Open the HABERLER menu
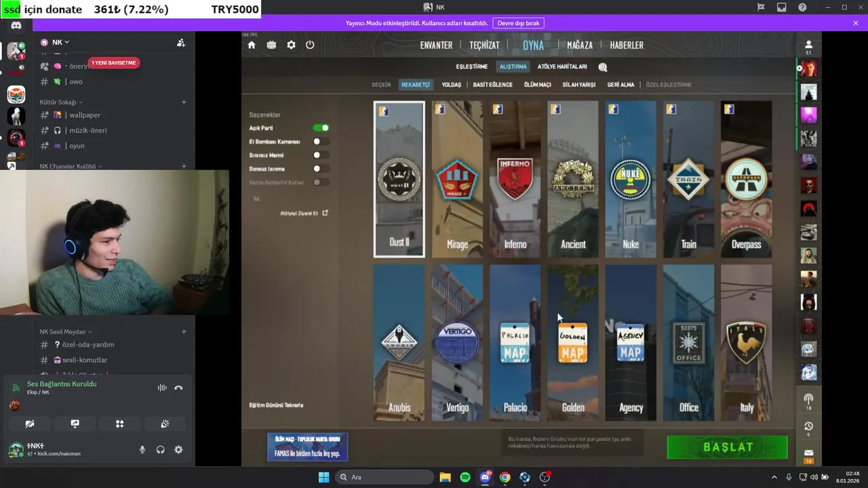The width and height of the screenshot is (868, 488). coord(627,45)
